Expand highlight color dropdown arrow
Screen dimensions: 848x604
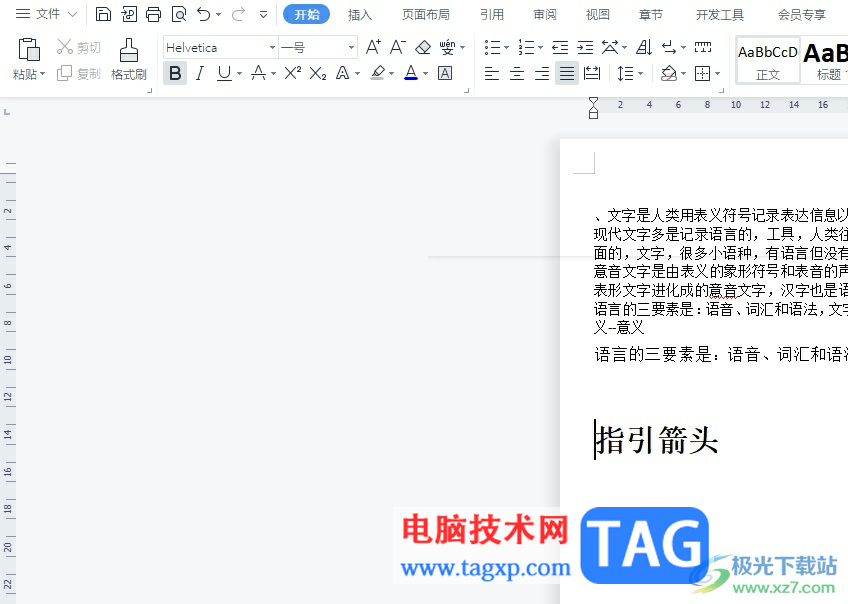(x=392, y=74)
